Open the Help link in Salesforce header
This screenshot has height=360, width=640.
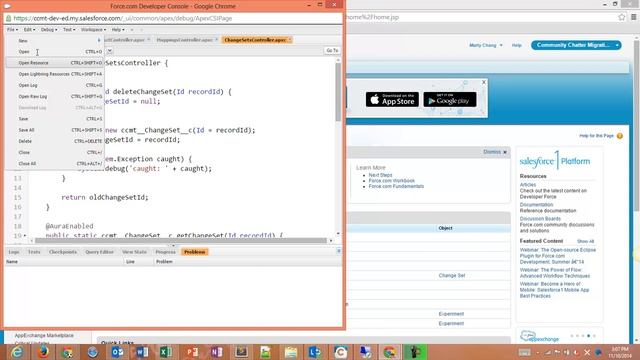click(517, 45)
